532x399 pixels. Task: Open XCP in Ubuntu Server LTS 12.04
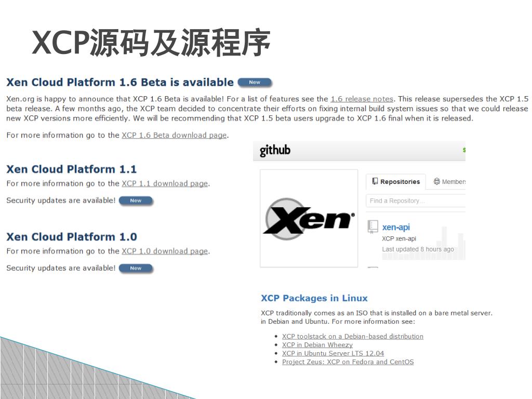click(333, 353)
